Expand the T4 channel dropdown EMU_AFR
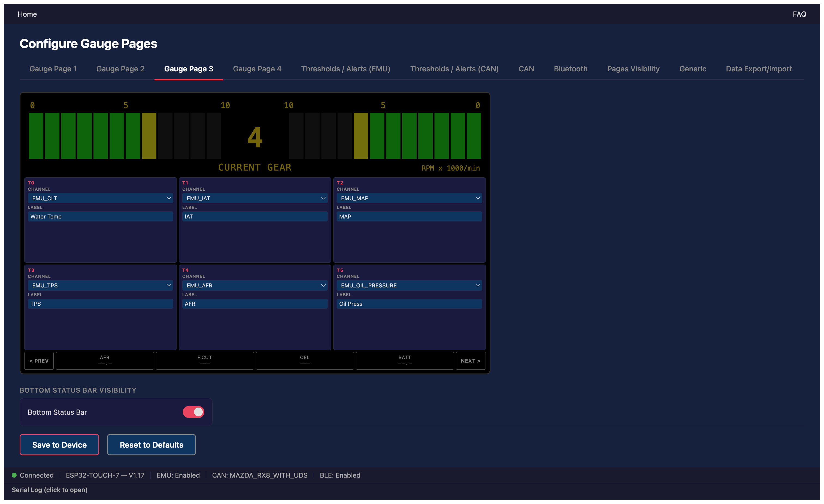Screen dimensions: 824x504 255,285
